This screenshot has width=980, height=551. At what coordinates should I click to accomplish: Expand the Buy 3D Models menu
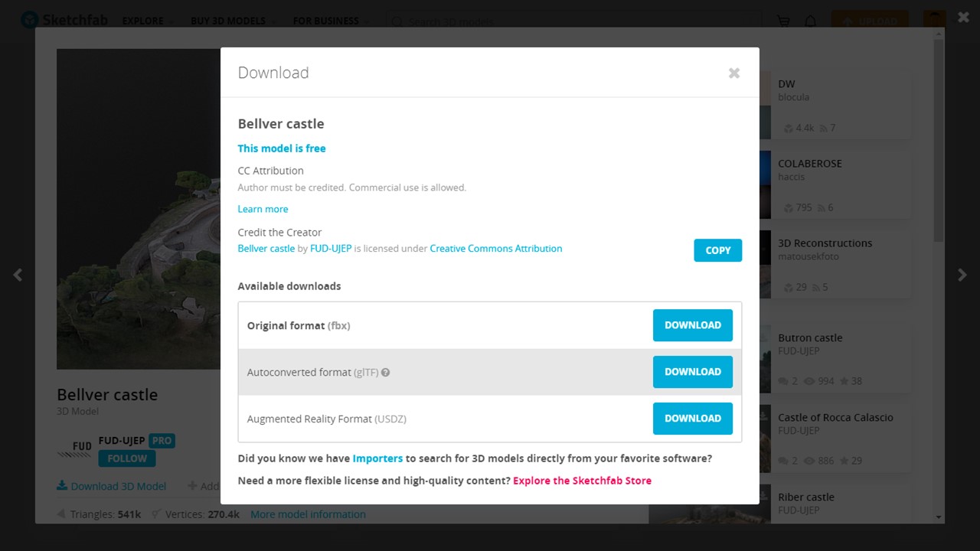(234, 21)
